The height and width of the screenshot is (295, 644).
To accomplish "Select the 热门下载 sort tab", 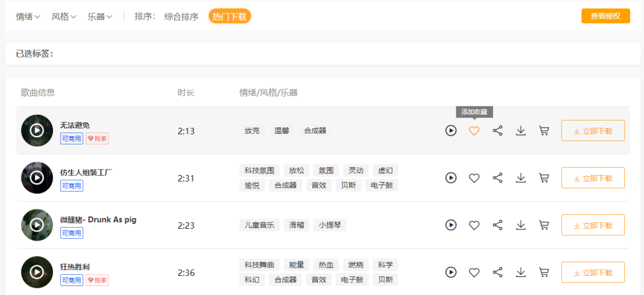I will point(230,17).
